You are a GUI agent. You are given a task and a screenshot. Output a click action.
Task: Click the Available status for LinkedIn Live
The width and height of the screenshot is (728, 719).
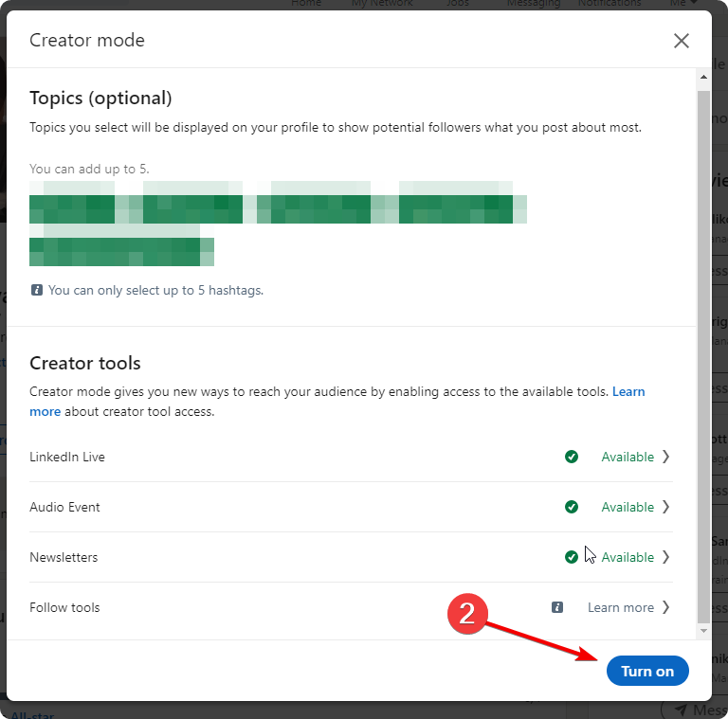[628, 457]
